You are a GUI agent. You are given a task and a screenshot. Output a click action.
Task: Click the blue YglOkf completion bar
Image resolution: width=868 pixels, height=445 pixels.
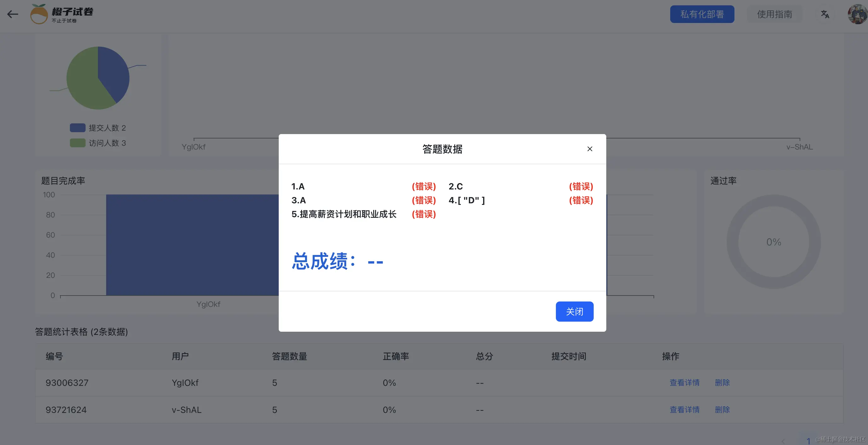[192, 245]
